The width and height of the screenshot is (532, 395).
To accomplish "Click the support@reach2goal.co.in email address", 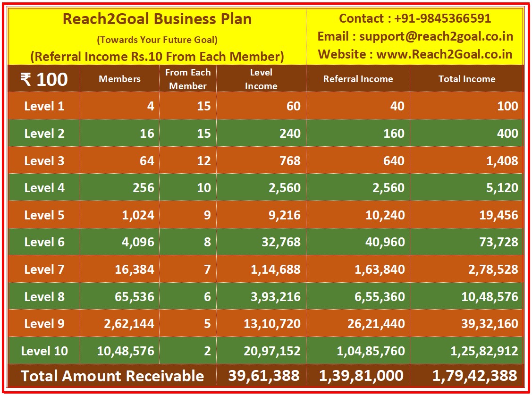I will [436, 37].
